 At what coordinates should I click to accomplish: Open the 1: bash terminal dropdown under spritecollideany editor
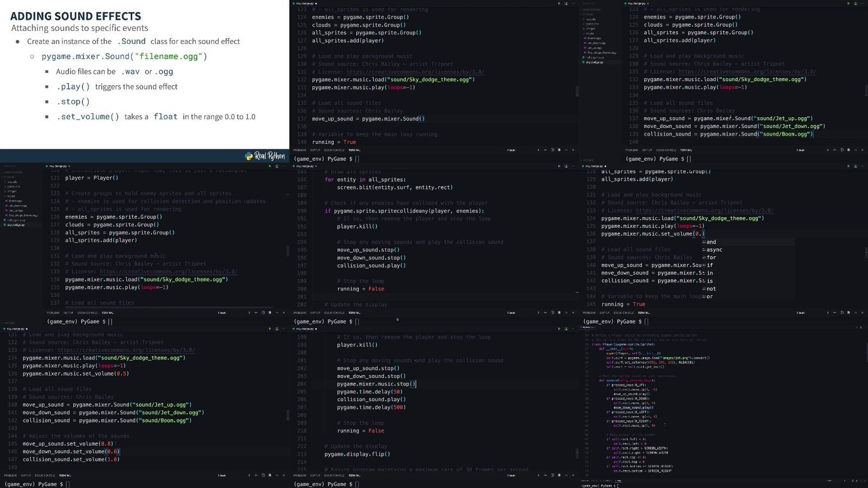[x=511, y=313]
